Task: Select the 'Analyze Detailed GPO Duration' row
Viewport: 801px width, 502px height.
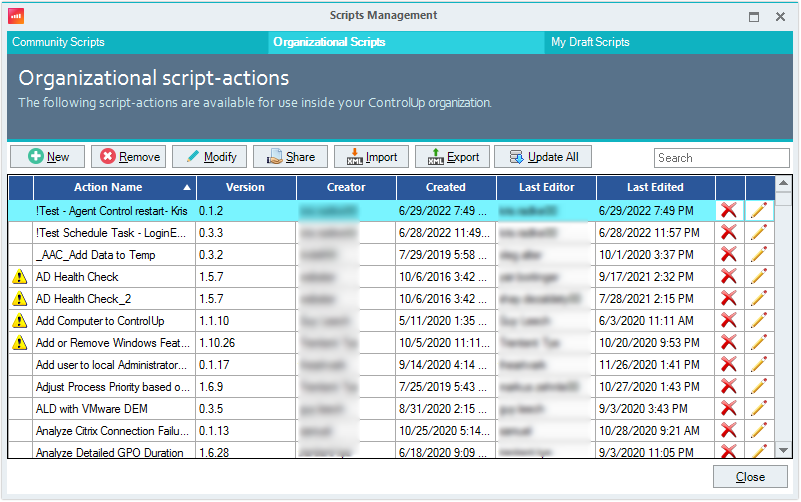Action: coord(391,451)
